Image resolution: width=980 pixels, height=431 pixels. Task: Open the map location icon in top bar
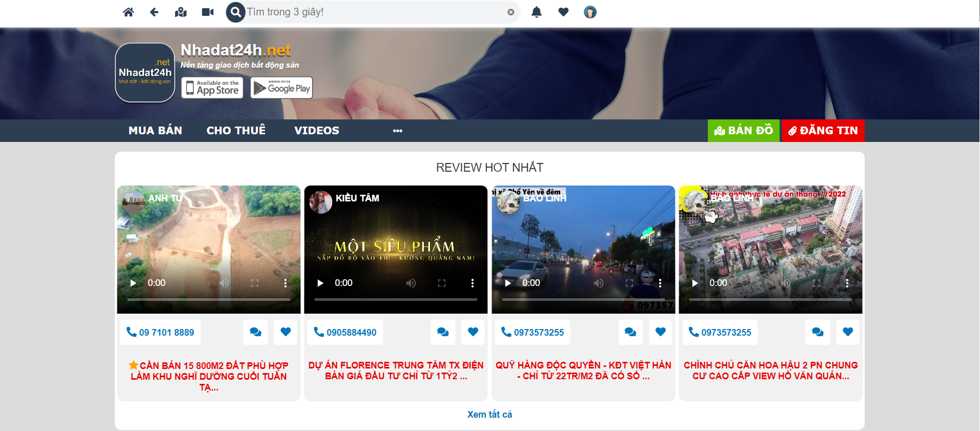pos(181,12)
